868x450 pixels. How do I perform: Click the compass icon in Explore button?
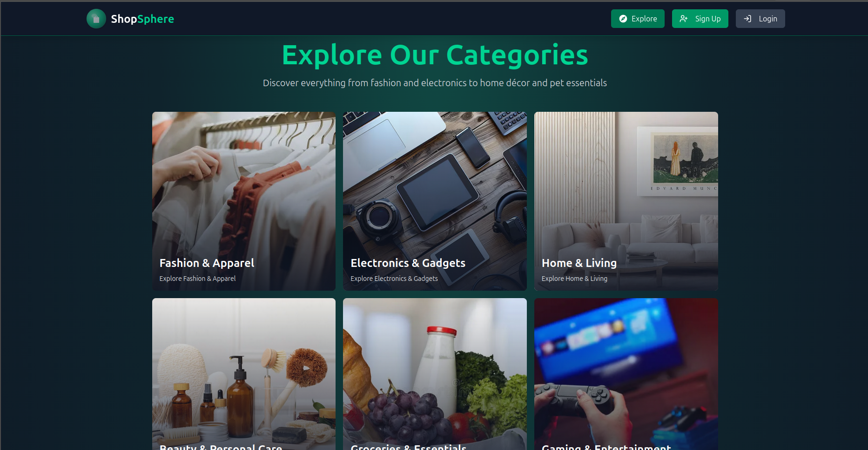click(623, 19)
